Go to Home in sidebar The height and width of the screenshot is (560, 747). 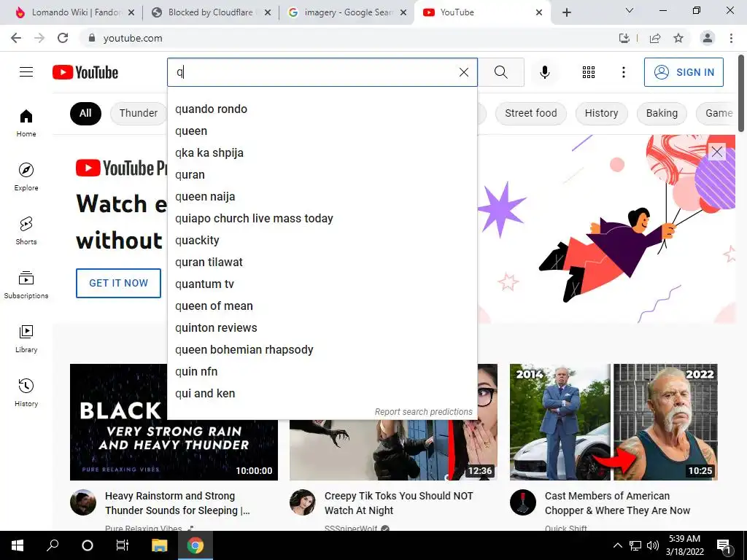coord(26,123)
